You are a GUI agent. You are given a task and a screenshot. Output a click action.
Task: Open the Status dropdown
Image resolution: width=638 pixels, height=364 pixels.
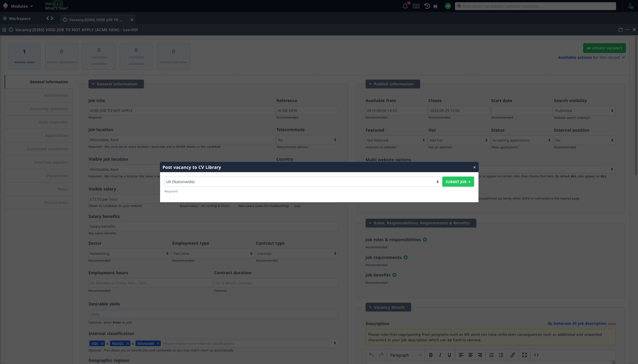[x=522, y=140]
